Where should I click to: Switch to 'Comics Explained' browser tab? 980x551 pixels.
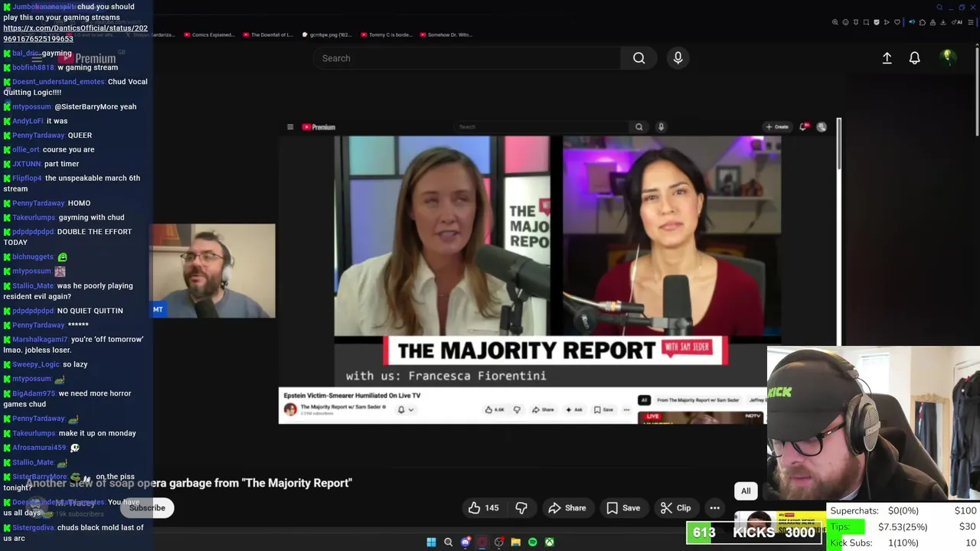point(209,34)
